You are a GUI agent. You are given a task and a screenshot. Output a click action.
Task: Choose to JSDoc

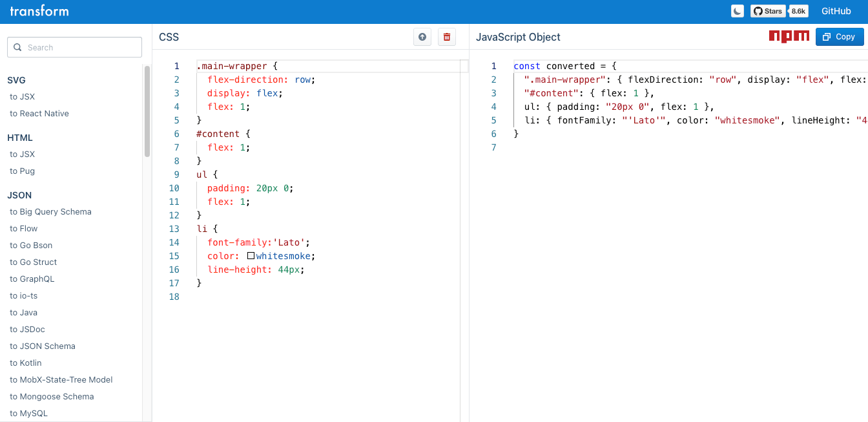pos(27,330)
